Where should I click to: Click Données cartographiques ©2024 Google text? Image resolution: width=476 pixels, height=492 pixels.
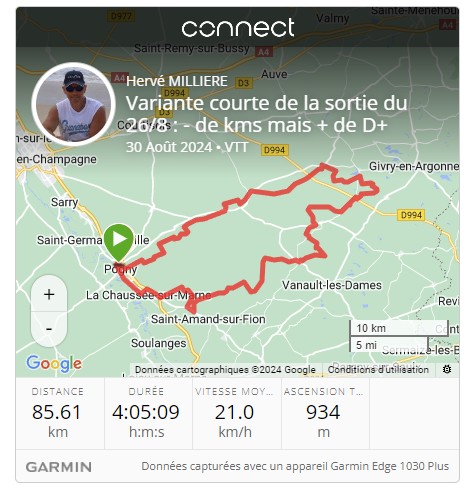coord(225,370)
